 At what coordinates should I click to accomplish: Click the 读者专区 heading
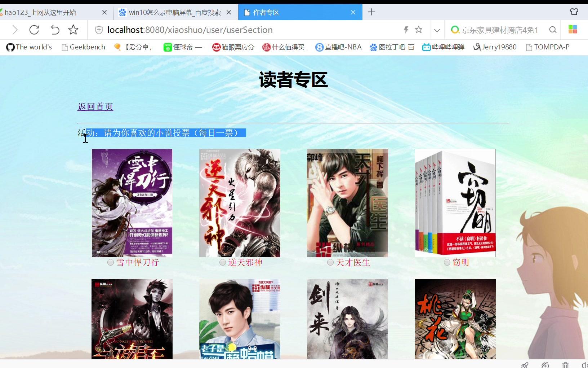point(293,80)
